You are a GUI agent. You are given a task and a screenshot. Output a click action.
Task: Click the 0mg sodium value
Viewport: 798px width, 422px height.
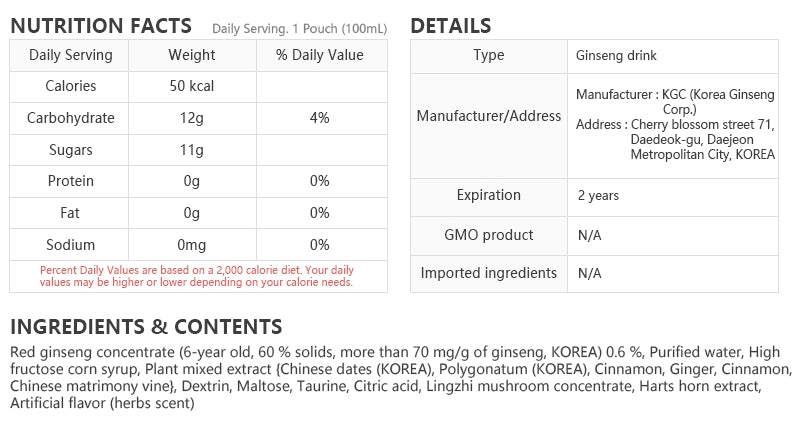192,245
